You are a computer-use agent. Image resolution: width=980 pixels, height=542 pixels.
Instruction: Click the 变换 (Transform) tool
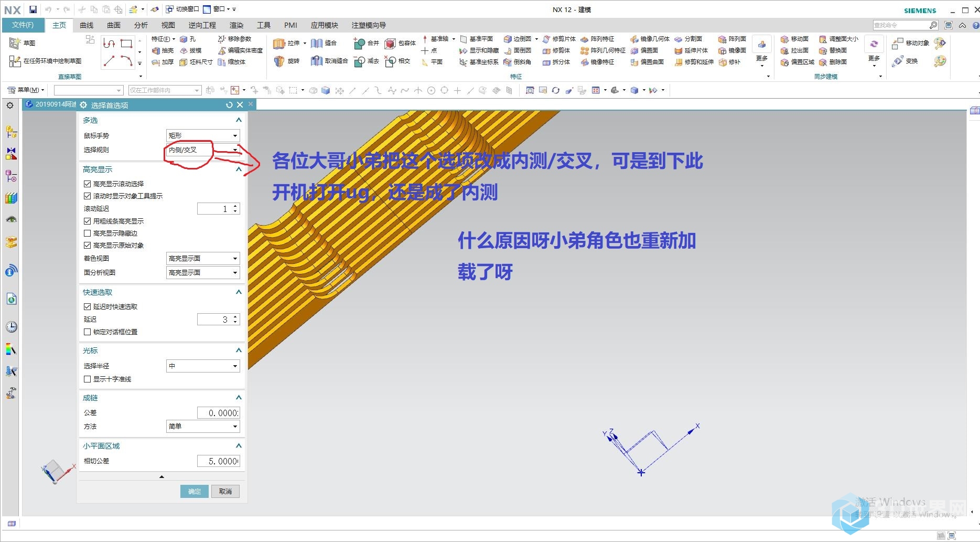906,61
